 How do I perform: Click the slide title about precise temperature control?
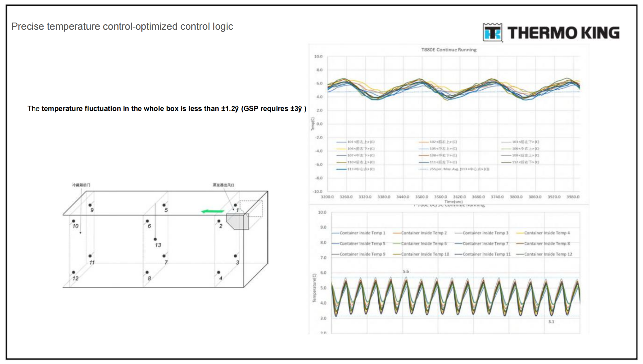[x=122, y=26]
